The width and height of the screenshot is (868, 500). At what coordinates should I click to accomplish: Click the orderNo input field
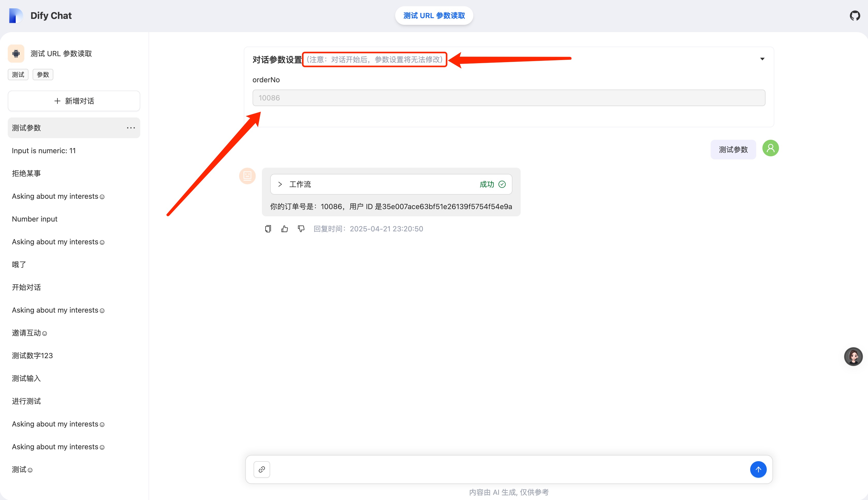[509, 98]
